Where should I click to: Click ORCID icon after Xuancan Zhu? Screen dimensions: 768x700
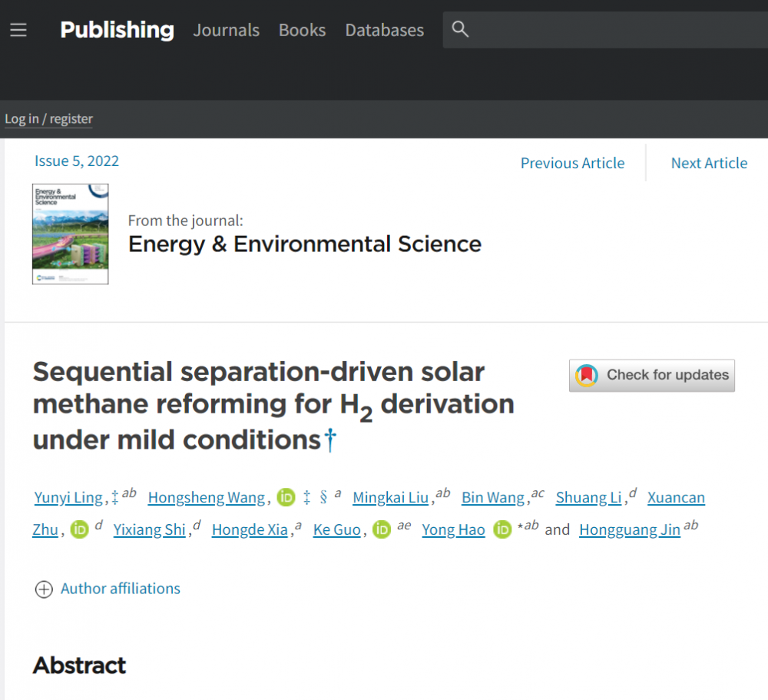[x=80, y=529]
